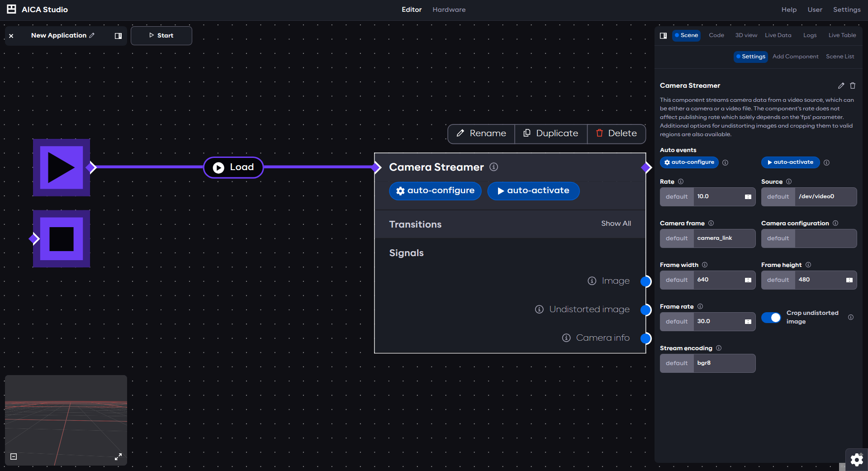The height and width of the screenshot is (471, 868).
Task: Click auto-configure on the Camera Streamer node
Action: point(435,190)
